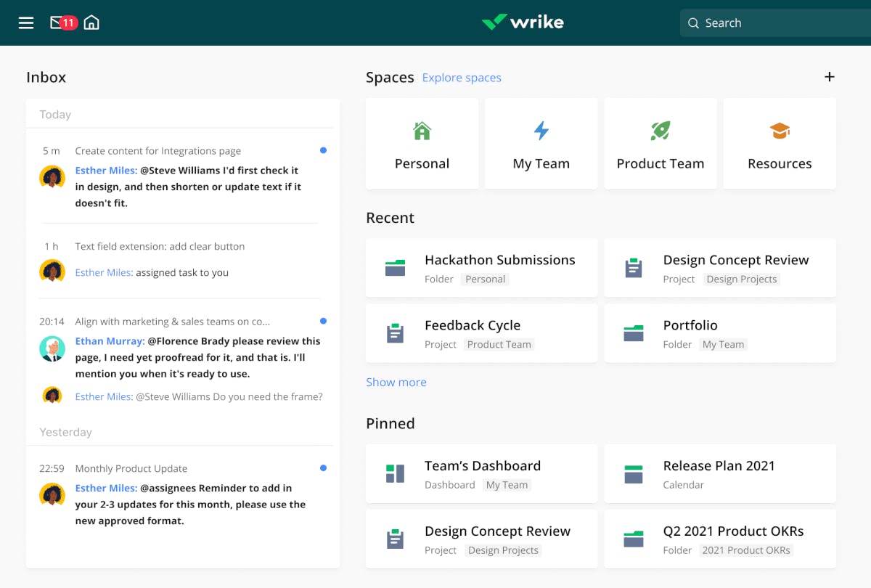Click Esther Miles's avatar in the first inbox message
The width and height of the screenshot is (871, 588).
tap(52, 176)
